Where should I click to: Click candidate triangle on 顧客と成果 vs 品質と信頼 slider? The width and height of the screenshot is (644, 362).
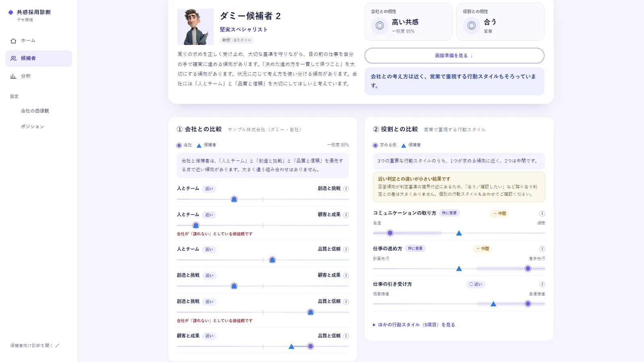pos(291,346)
